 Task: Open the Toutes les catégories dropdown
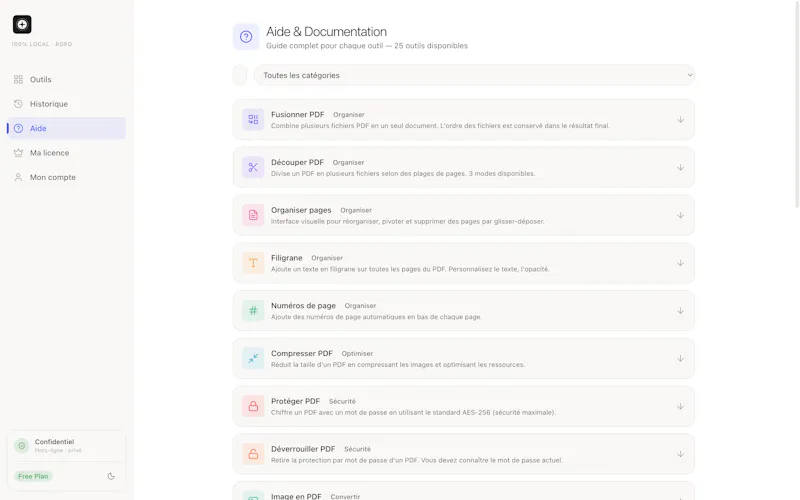[x=474, y=75]
